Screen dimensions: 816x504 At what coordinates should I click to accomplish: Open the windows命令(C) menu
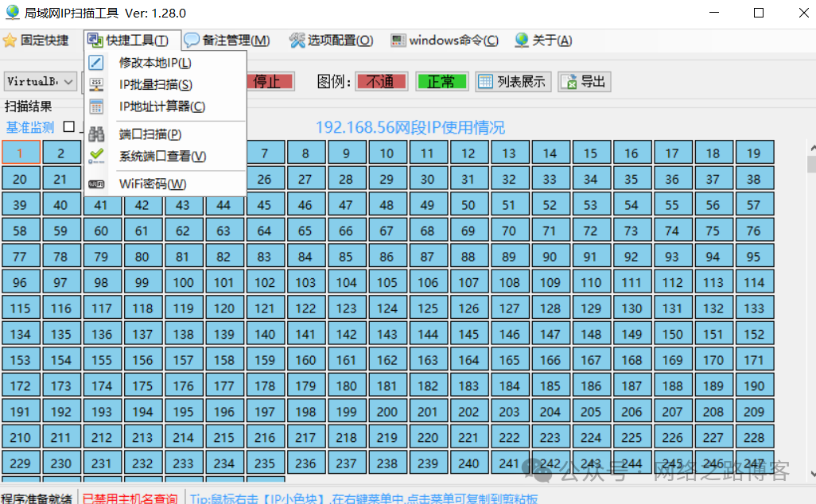point(445,41)
